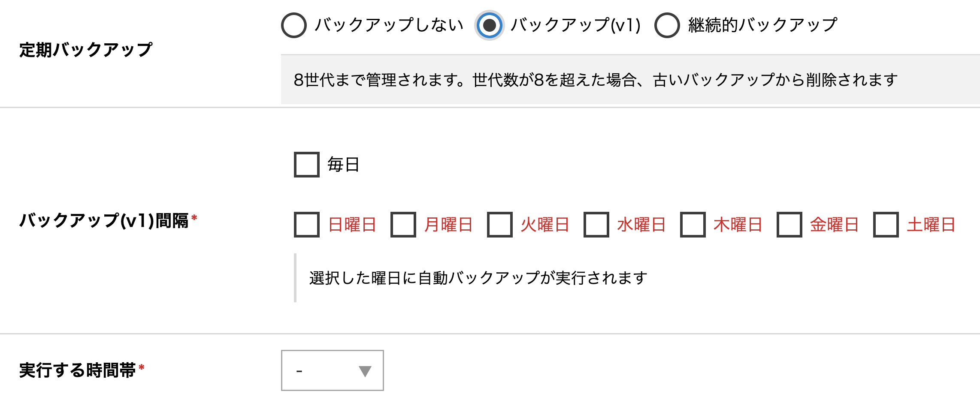Viewport: 980px width, 403px height.
Task: Check the 日曜日 checkbox
Action: [307, 225]
